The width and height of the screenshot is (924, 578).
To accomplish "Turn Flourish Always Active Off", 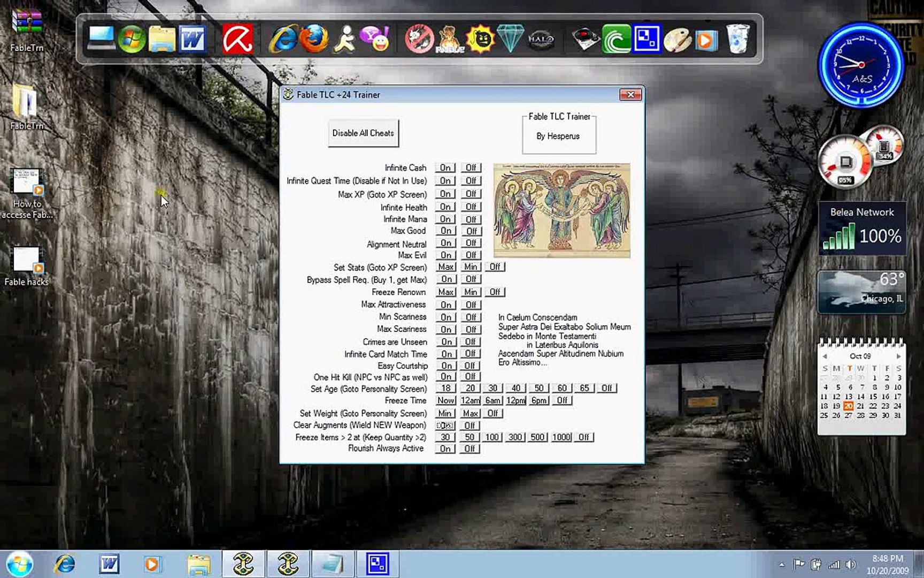I will (x=469, y=449).
